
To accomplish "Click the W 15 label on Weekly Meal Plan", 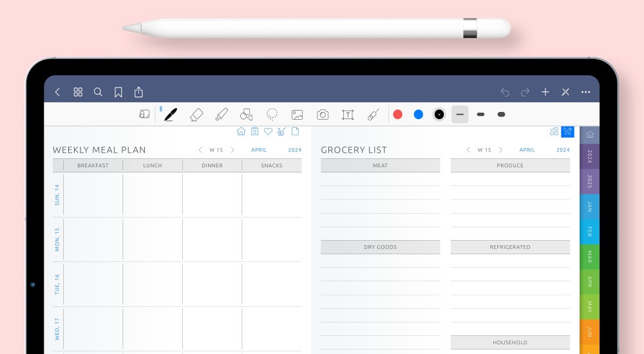I will click(216, 150).
